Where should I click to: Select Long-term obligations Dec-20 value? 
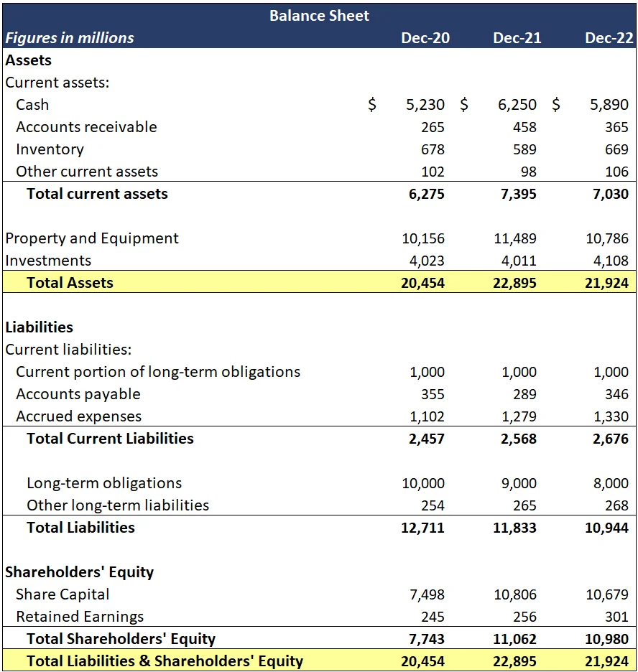tap(423, 483)
